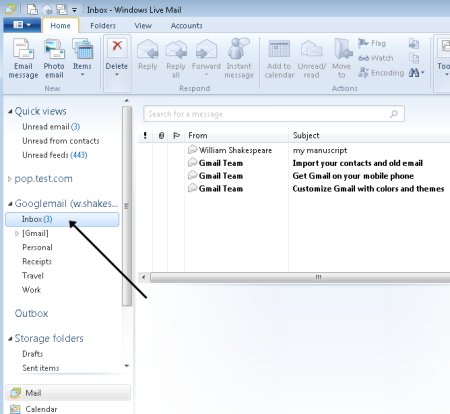The image size is (450, 414).
Task: Open the Travel folder
Action: tap(33, 276)
